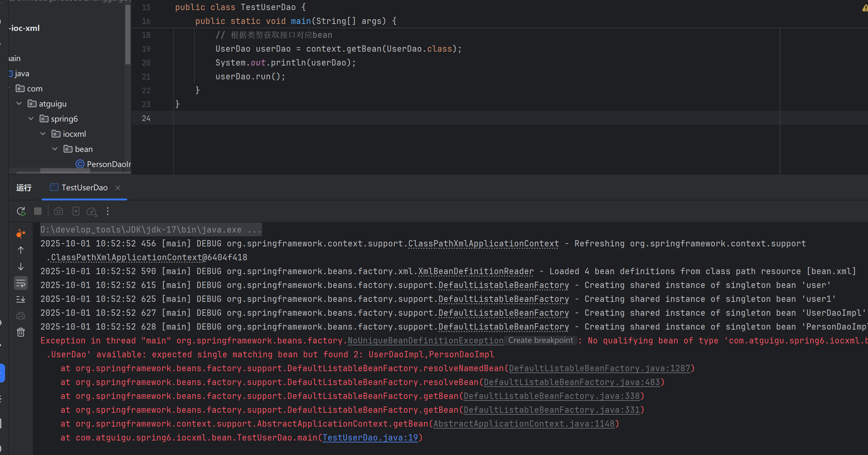Open the TestUserDao.java:19 stack trace link
Screen dimensions: 868x455
pos(370,437)
